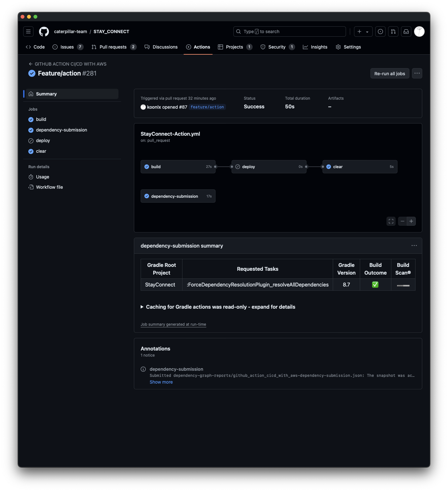Open dependency-submission summary options menu
Image resolution: width=448 pixels, height=491 pixels.
[x=414, y=246]
